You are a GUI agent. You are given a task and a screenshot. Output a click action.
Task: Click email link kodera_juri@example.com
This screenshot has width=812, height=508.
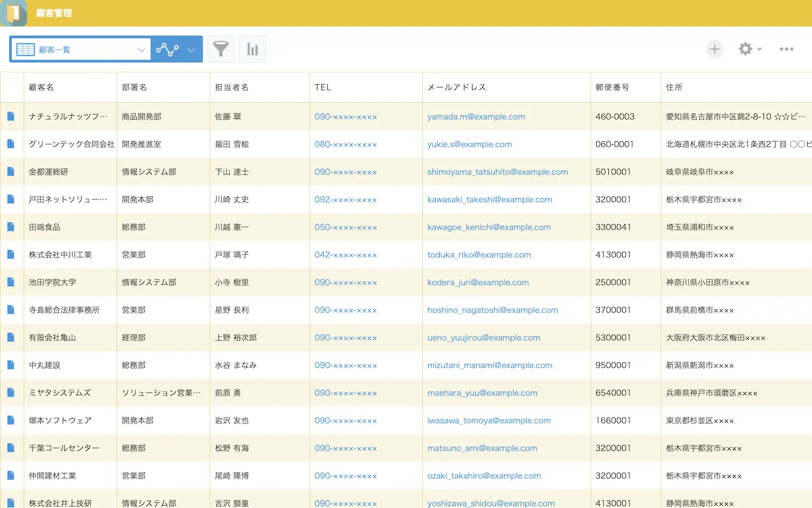(x=478, y=282)
